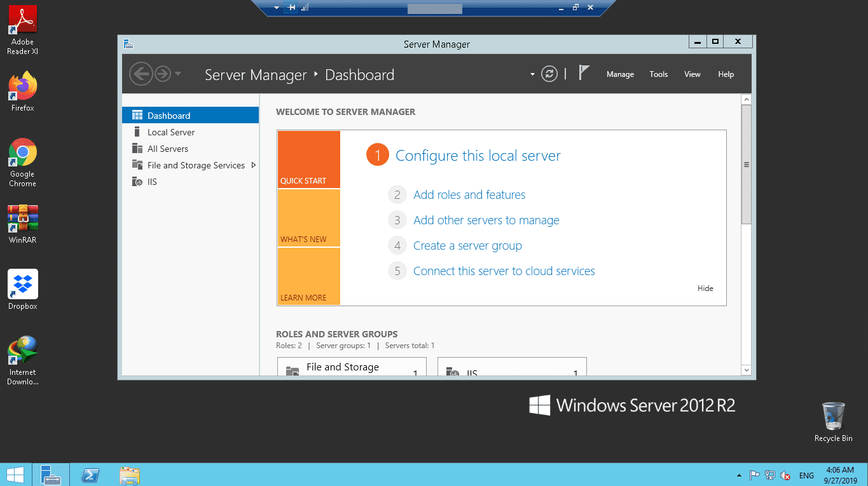868x486 pixels.
Task: Click Add other servers to manage link
Action: tap(486, 220)
